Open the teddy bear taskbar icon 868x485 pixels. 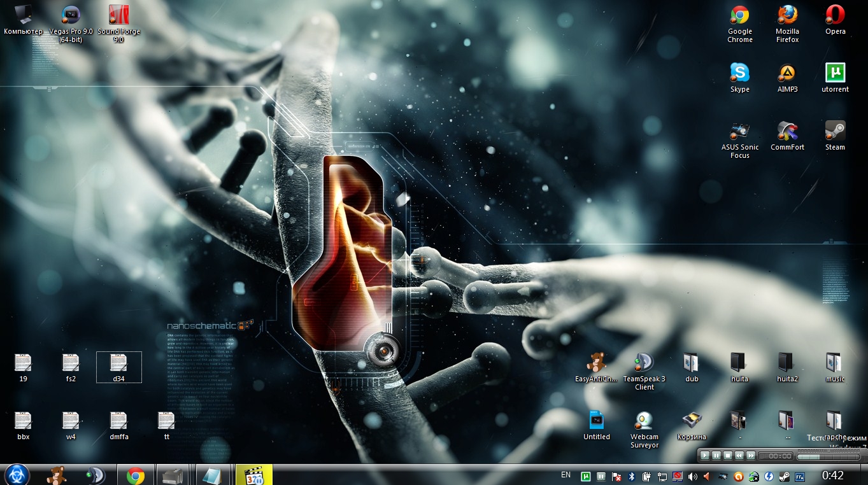(58, 475)
